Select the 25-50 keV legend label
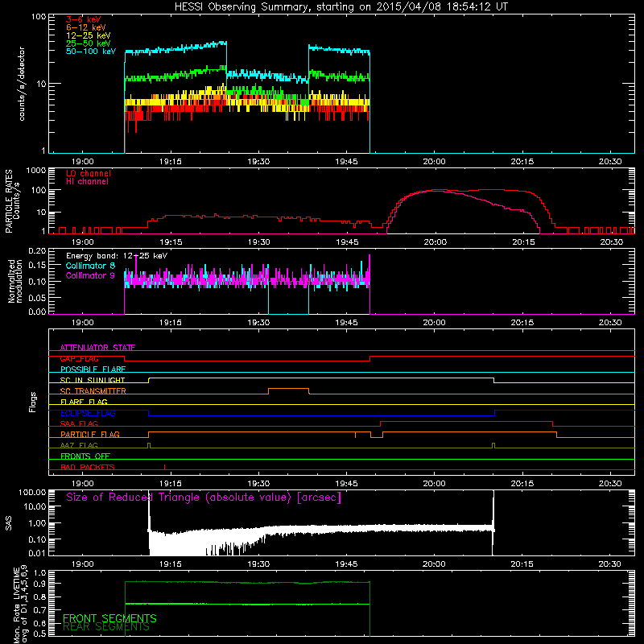644x644 pixels. (89, 43)
